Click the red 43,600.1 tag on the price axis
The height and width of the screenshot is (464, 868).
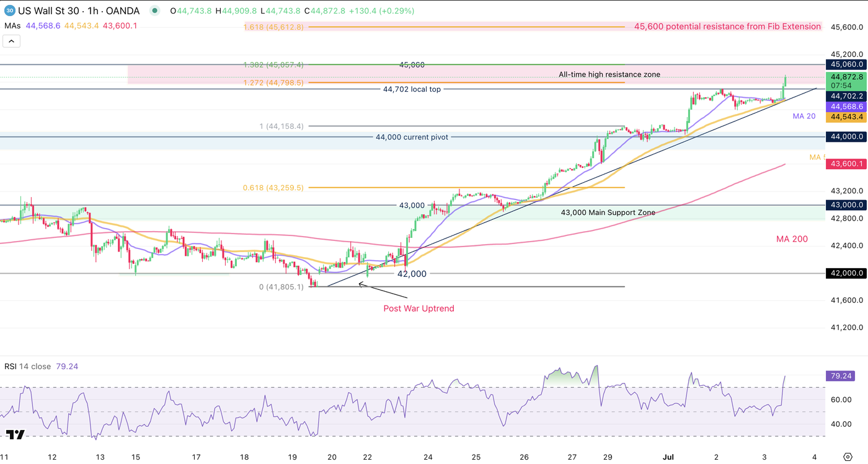tap(847, 164)
